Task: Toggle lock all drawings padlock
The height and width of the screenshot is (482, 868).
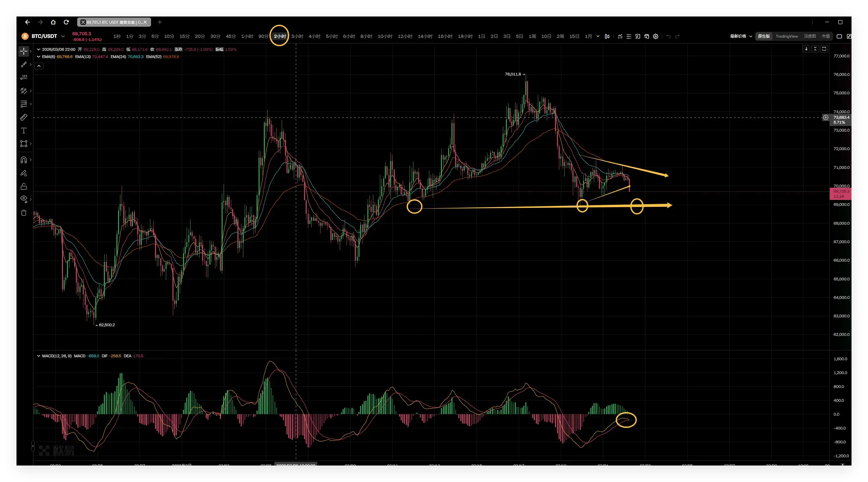Action: coord(24,186)
